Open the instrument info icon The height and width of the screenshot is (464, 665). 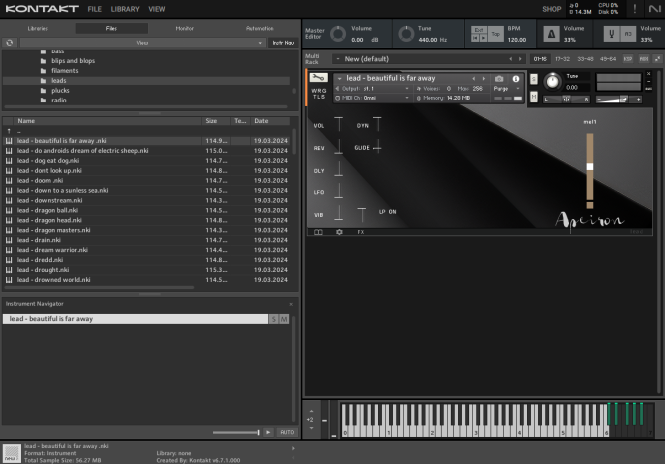516,78
